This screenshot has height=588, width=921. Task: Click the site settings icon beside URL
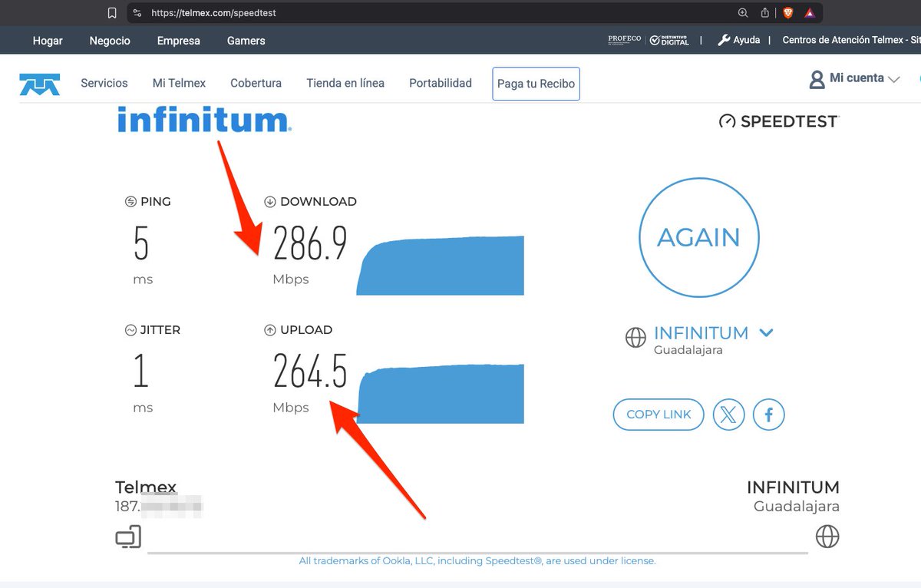(x=137, y=13)
